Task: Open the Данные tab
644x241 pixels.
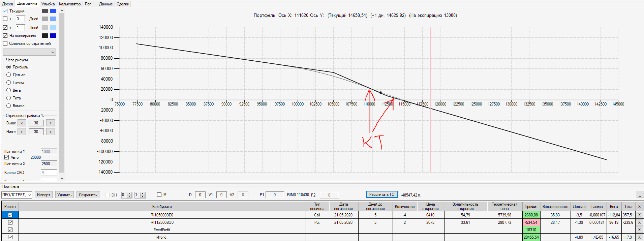Action: pyautogui.click(x=106, y=4)
